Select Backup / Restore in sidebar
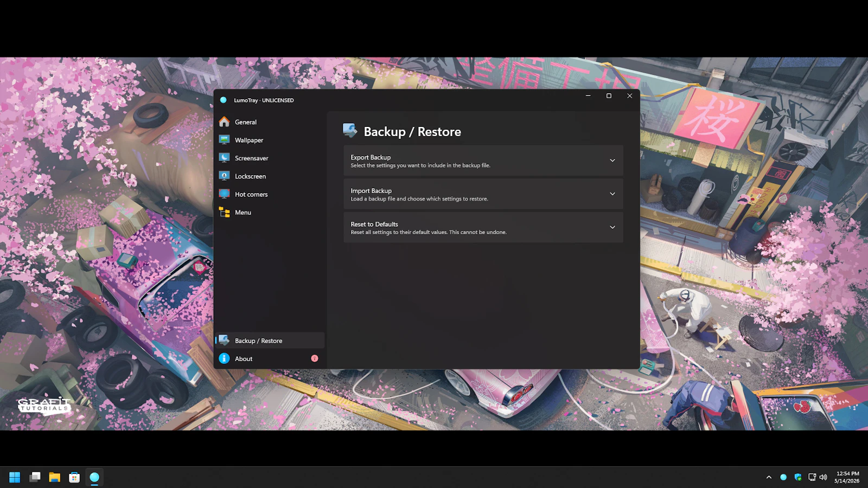Screen dimensions: 868x488 [x=270, y=341]
